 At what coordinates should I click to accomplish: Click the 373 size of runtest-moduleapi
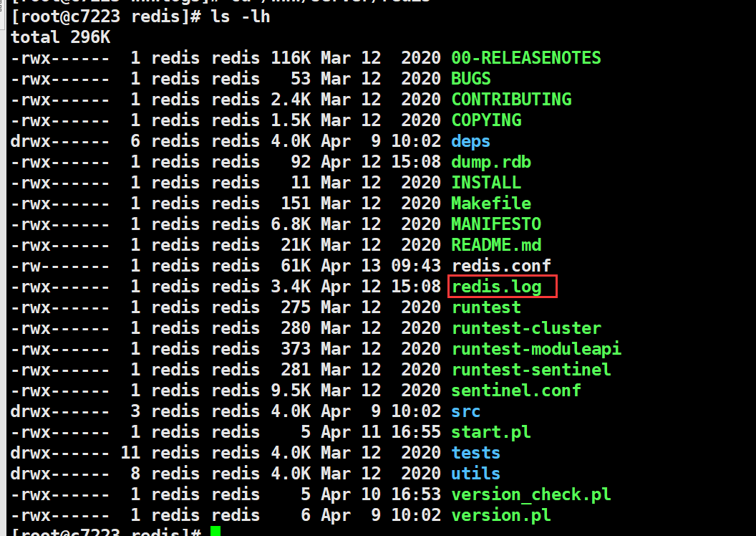tap(296, 349)
